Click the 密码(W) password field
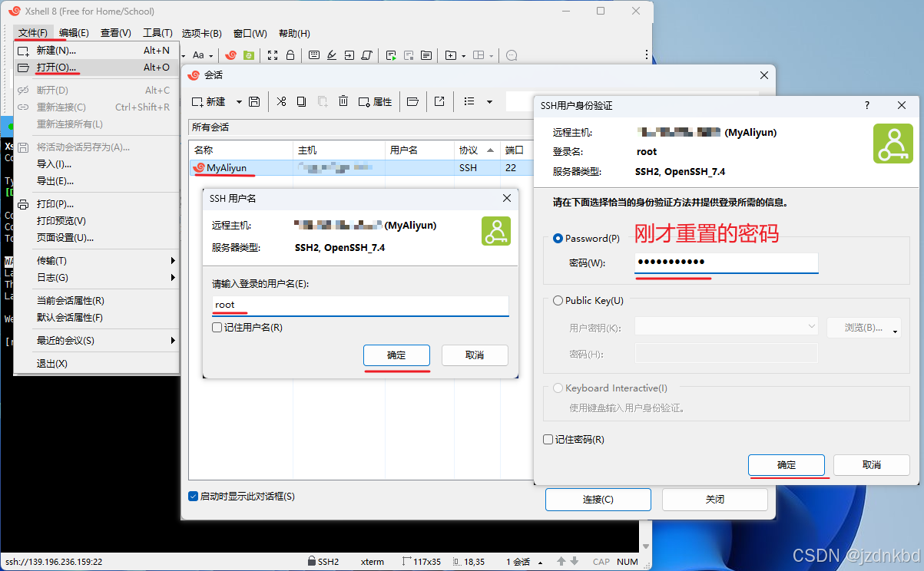Screen dimensions: 924x571 click(727, 262)
